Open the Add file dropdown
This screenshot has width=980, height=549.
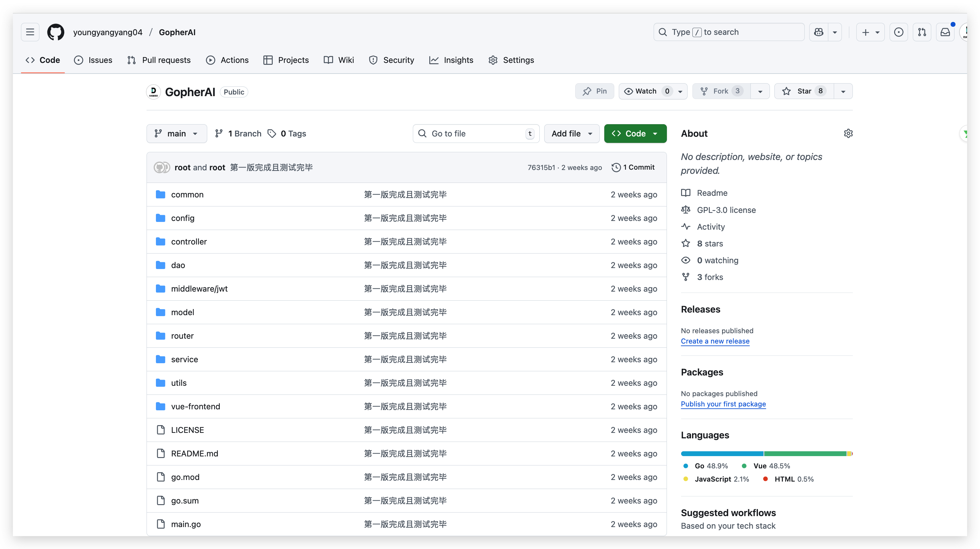[571, 134]
